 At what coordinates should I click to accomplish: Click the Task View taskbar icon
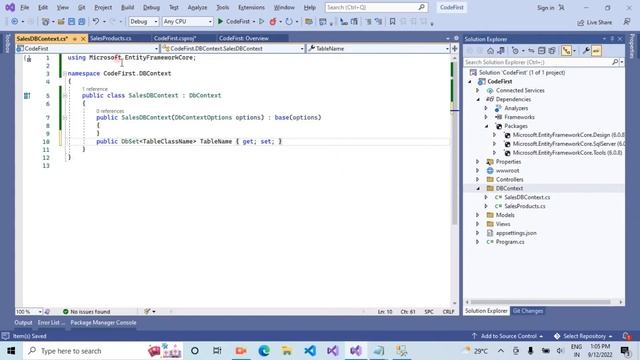tap(217, 351)
